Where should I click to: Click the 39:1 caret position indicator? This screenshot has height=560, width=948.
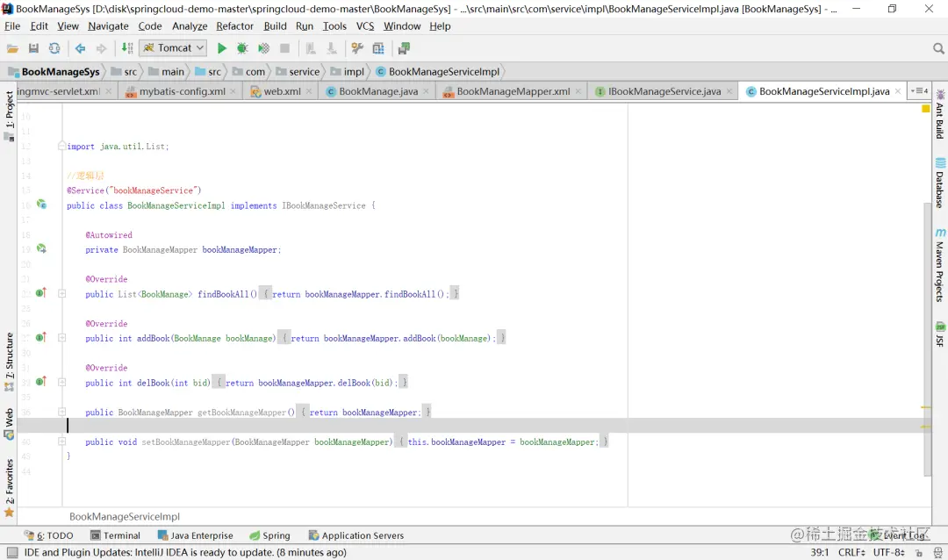[x=819, y=552]
